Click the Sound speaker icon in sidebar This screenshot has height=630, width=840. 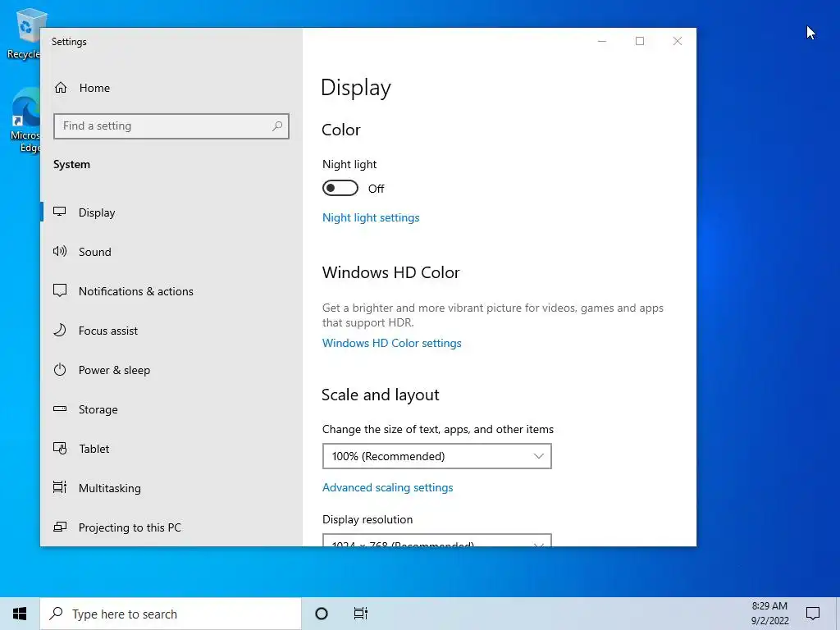59,251
